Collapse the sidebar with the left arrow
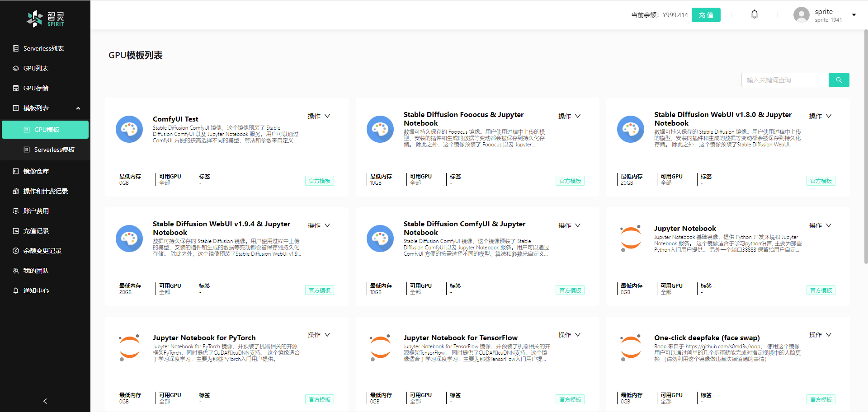 pos(45,401)
